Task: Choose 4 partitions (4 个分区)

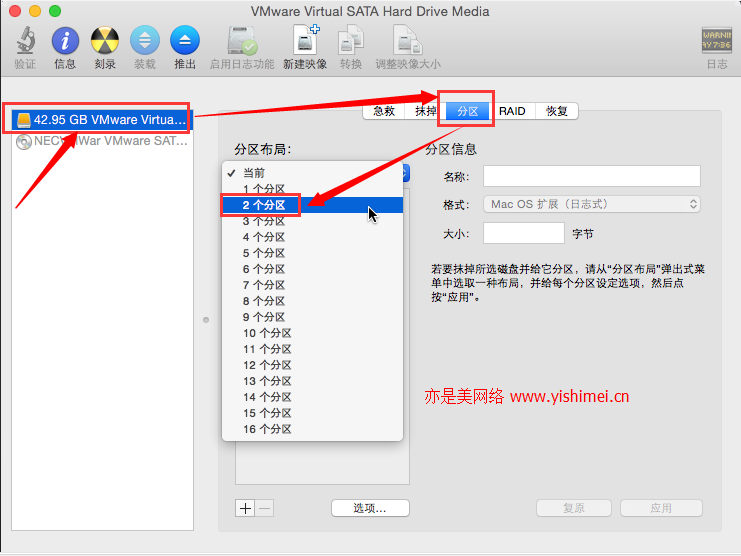Action: (x=312, y=237)
